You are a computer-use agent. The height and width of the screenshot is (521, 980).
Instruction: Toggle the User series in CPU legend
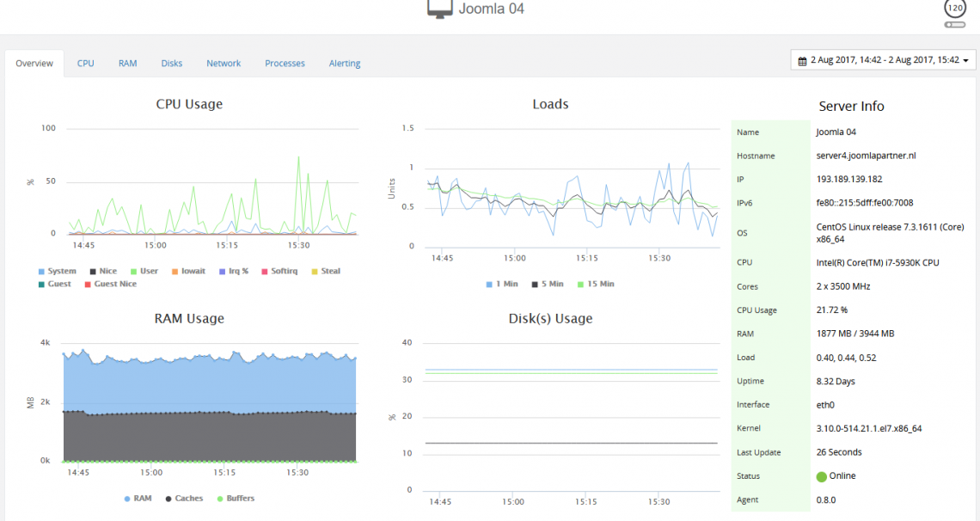pyautogui.click(x=144, y=271)
